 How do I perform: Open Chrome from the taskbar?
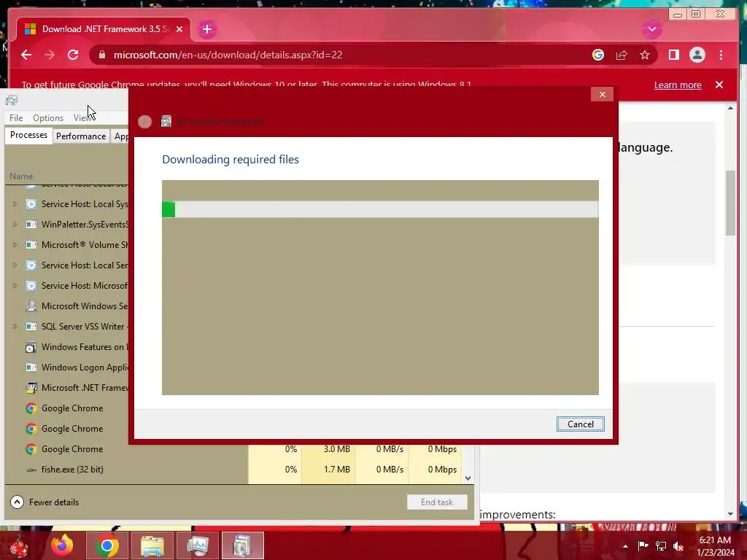tap(107, 545)
